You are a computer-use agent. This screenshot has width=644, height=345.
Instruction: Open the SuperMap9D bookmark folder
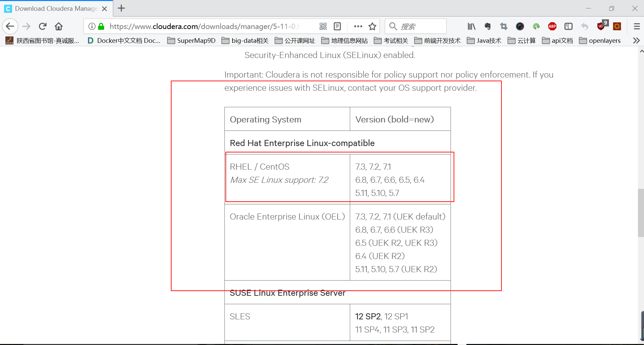click(x=191, y=40)
